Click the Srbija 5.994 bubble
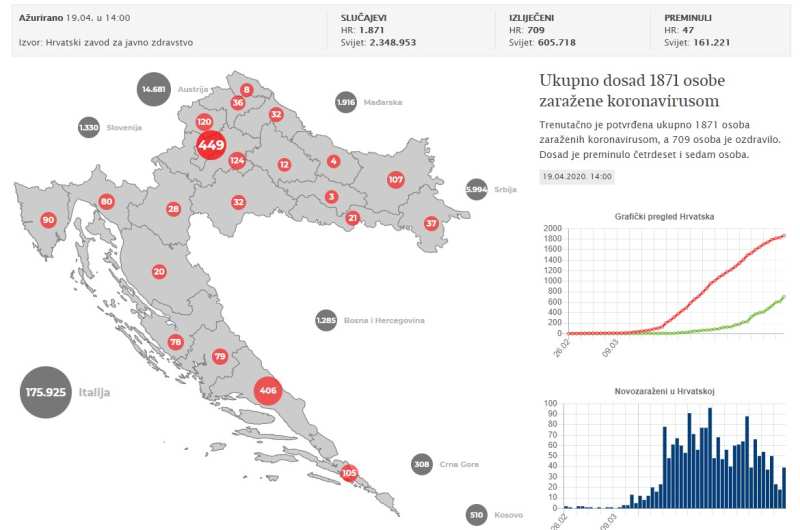Screen dimensions: 800x530 pos(477,189)
